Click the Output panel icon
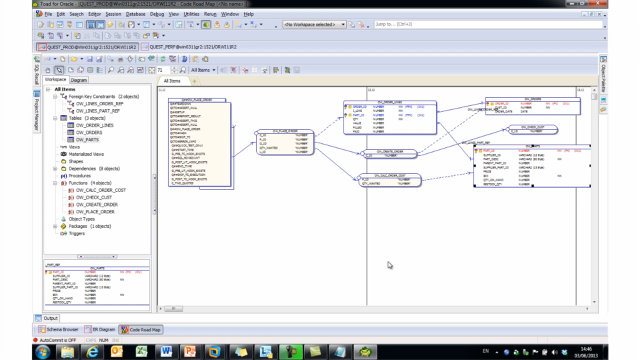Image resolution: width=640 pixels, height=360 pixels. pyautogui.click(x=38, y=318)
